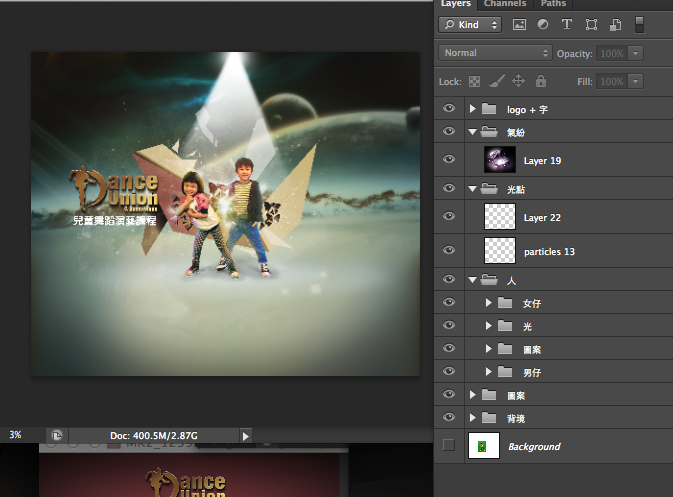The image size is (673, 497).
Task: Expand the 光 group
Action: click(x=488, y=326)
